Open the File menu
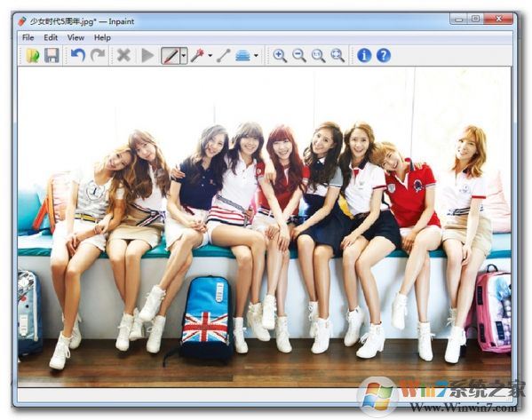 [28, 37]
